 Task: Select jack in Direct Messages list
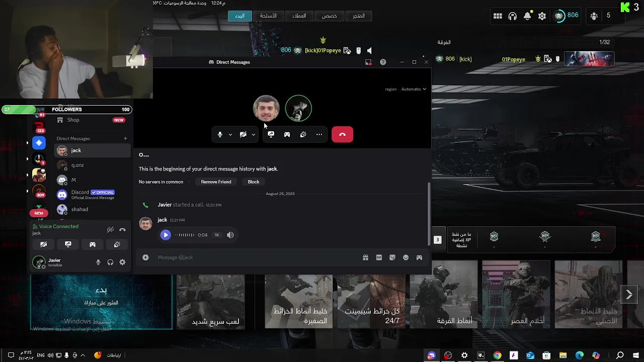pos(92,150)
